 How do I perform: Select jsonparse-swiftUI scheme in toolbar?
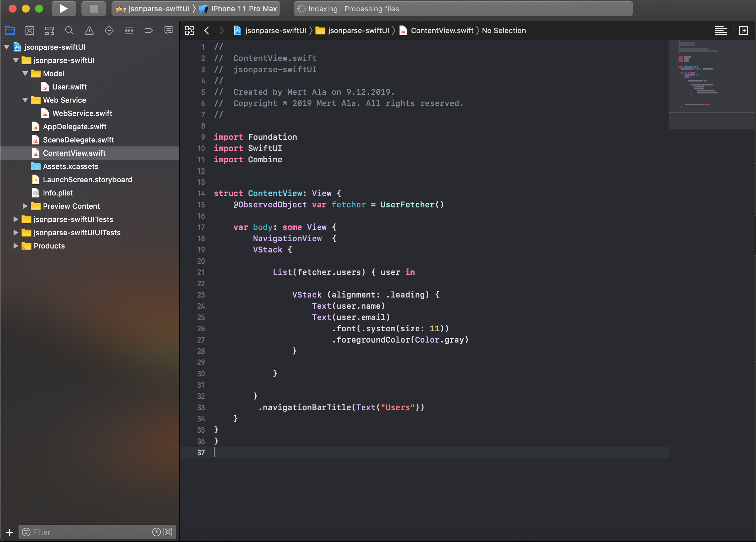[x=153, y=9]
